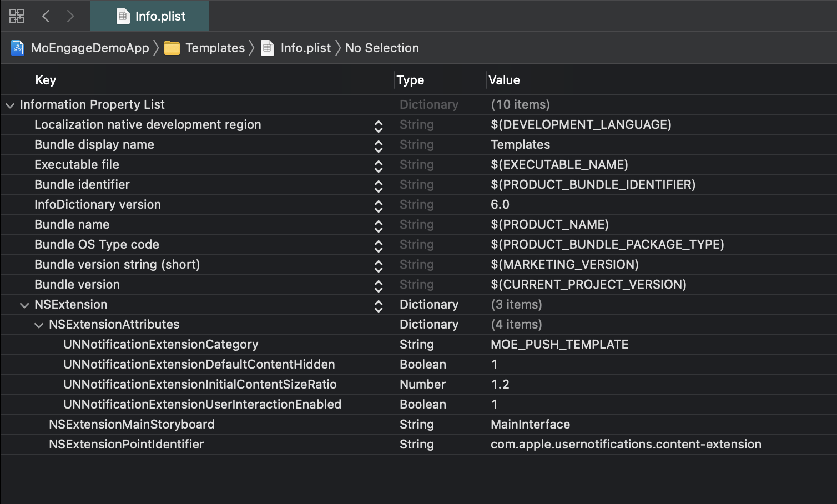
Task: Click Templates label in the breadcrumb
Action: click(x=216, y=48)
